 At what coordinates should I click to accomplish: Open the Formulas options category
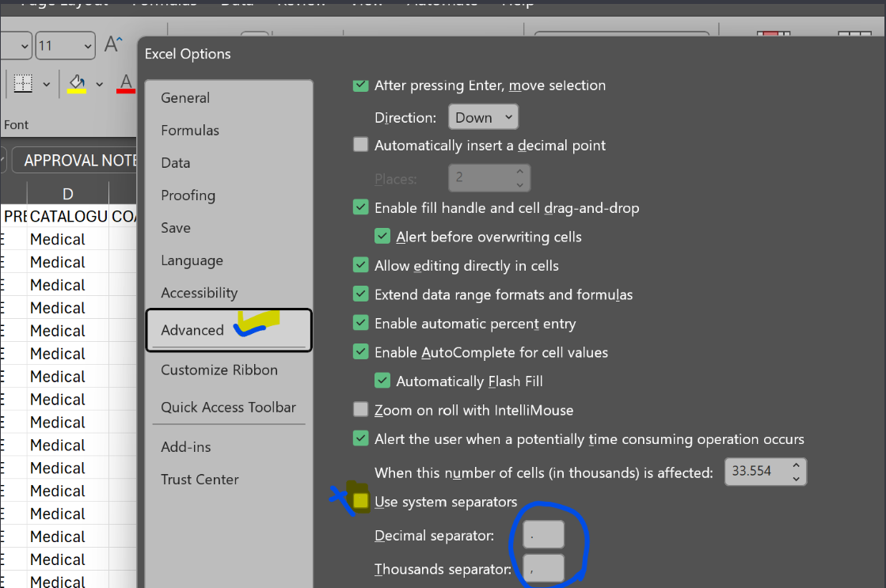pos(228,131)
